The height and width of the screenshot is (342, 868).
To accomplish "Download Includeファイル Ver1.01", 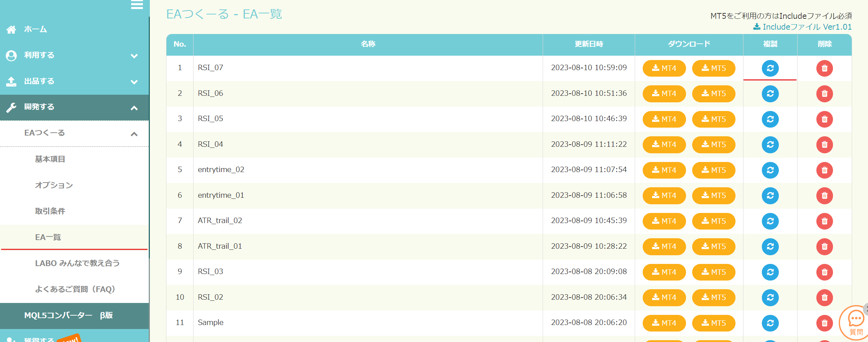I will pos(803,27).
